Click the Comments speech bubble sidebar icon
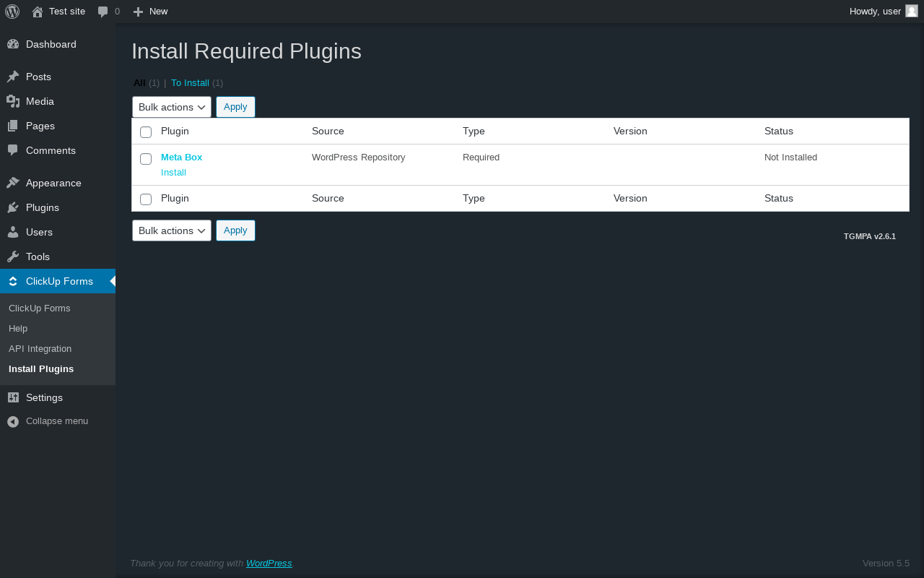This screenshot has height=578, width=924. click(13, 150)
